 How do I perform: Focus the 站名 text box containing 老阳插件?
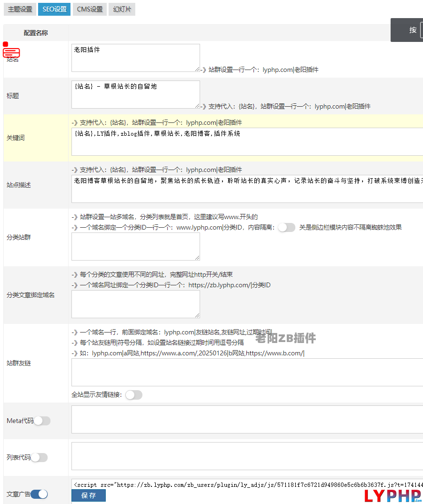pos(136,58)
